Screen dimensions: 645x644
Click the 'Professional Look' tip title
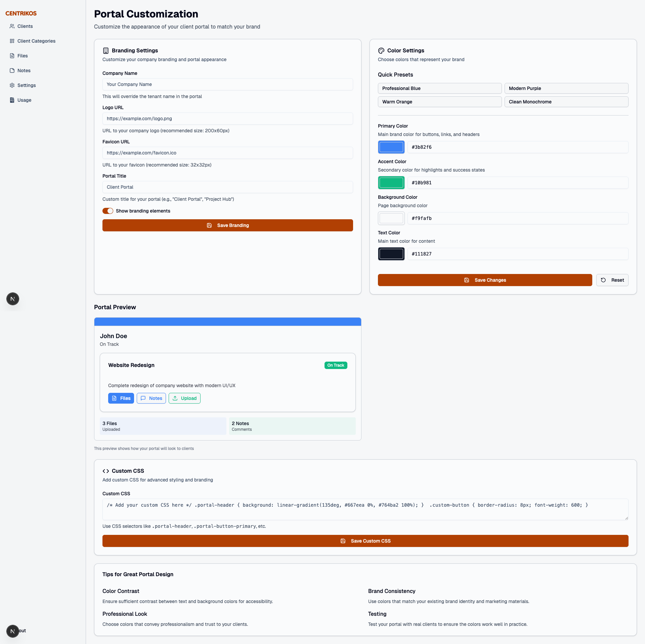125,614
